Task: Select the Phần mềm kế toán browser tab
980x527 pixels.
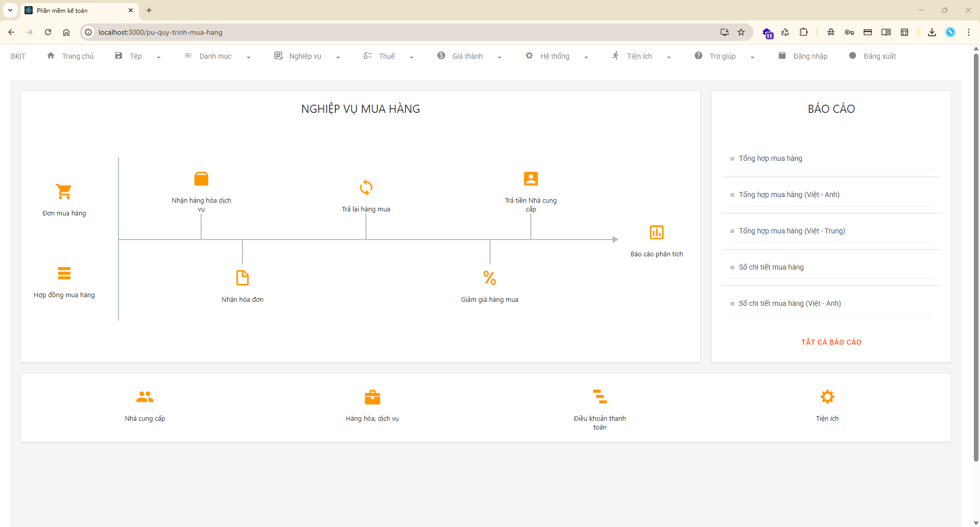Action: pyautogui.click(x=79, y=10)
